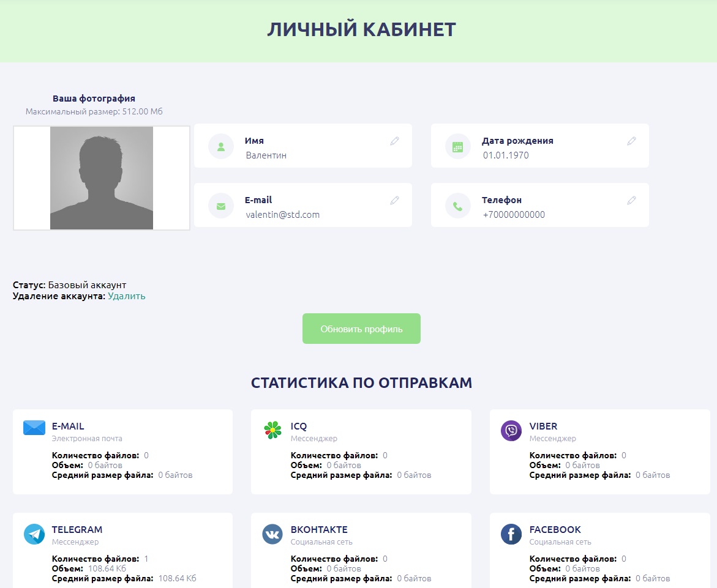The height and width of the screenshot is (588, 717).
Task: Click Telegram's Количество файлов value 1
Action: click(x=146, y=559)
